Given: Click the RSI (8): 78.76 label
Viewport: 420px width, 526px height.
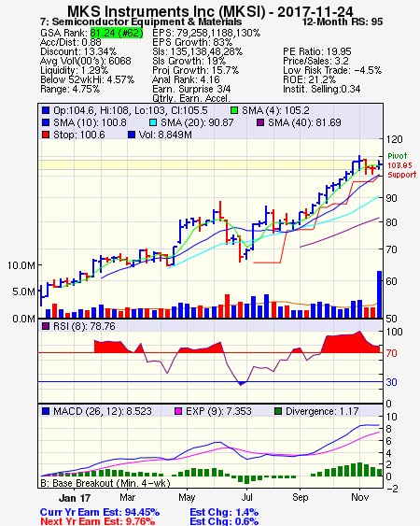Looking at the screenshot, I should (x=84, y=326).
